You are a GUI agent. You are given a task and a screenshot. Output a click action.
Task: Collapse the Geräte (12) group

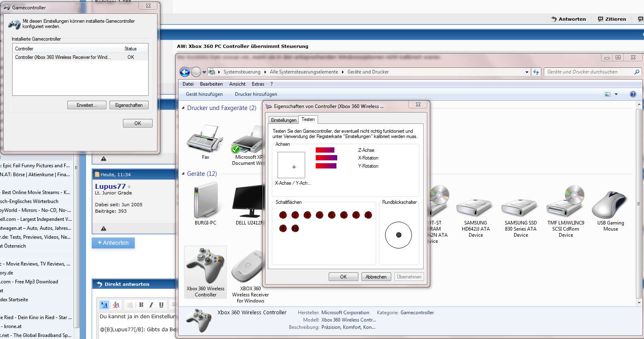(x=183, y=174)
